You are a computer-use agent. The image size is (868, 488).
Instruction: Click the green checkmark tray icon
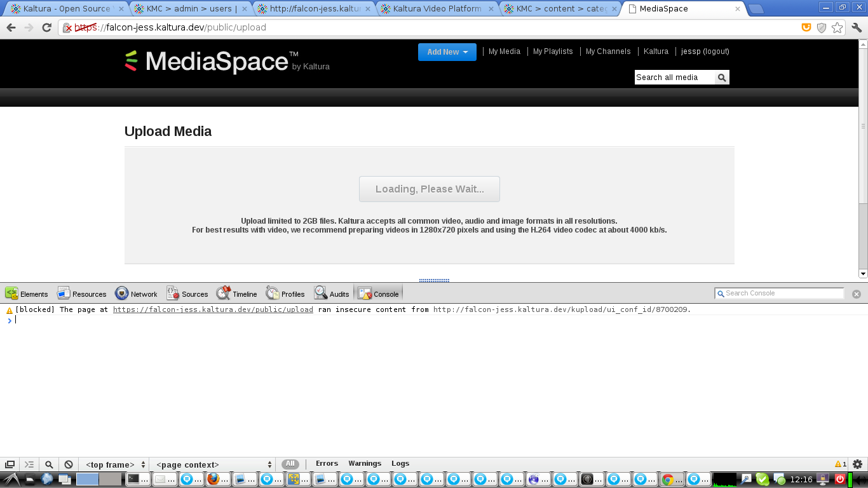[x=763, y=479]
